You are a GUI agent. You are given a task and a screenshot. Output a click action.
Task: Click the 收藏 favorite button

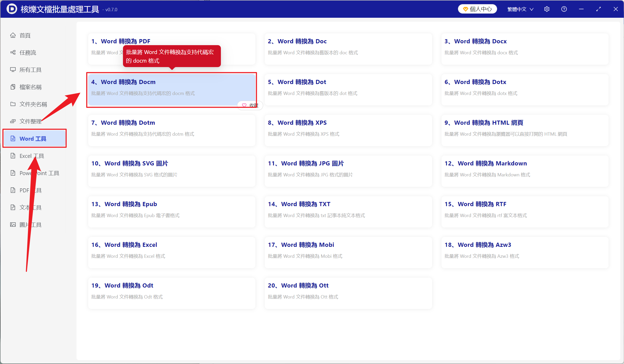(250, 105)
